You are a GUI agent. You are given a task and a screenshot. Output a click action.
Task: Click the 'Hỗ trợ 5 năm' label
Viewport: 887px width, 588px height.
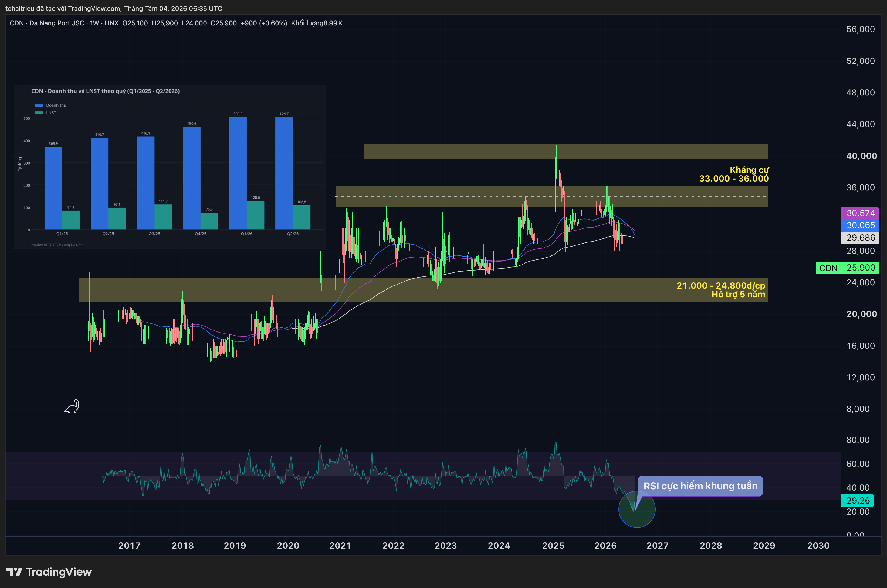point(738,294)
